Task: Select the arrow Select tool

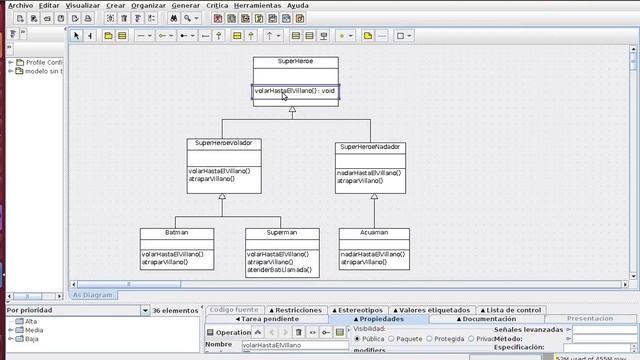Action: tap(76, 36)
